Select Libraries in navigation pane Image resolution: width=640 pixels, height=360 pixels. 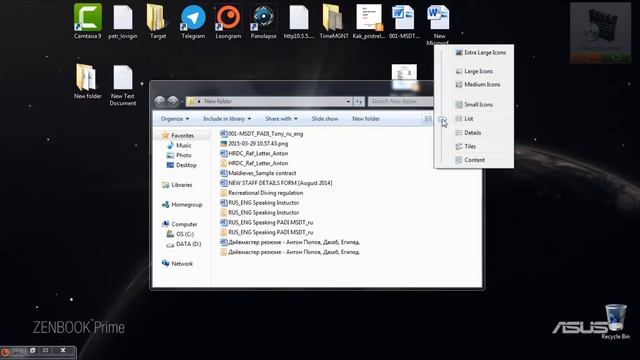[177, 185]
